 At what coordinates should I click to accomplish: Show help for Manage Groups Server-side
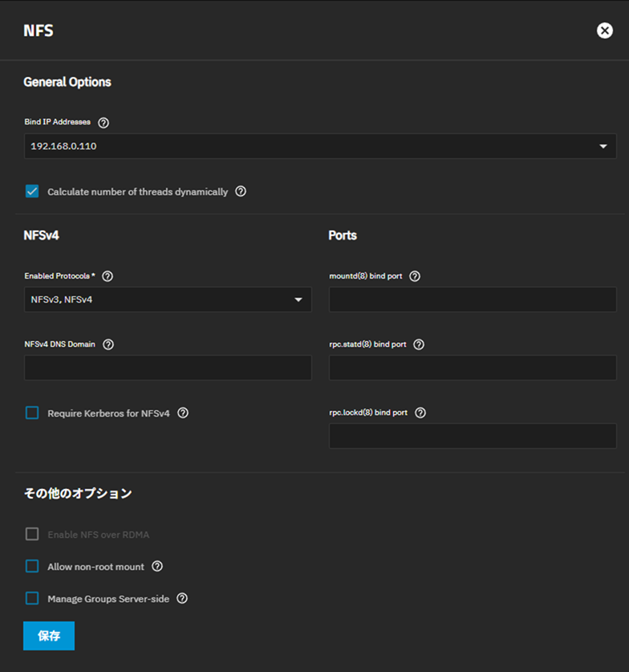pos(182,598)
